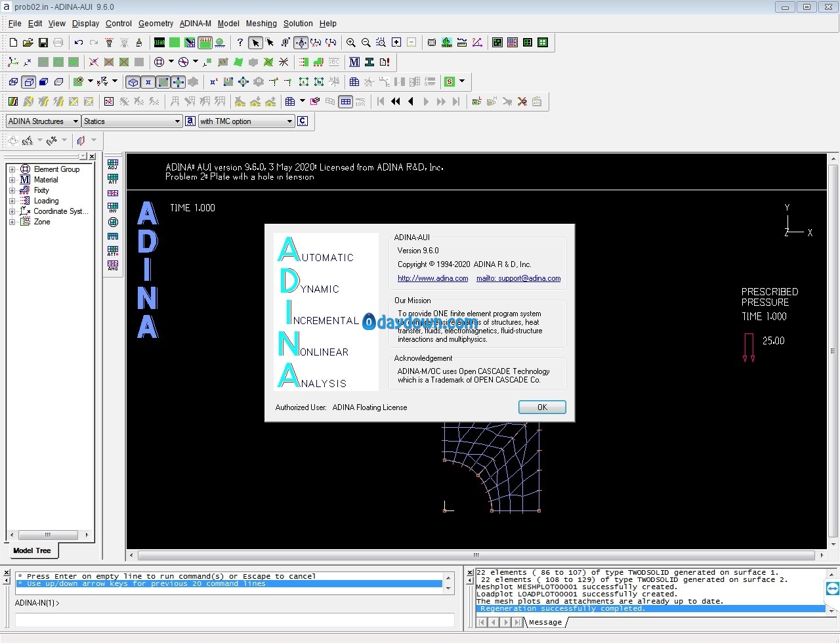This screenshot has width=840, height=643.
Task: Click the green S solver icon
Action: coord(450,82)
